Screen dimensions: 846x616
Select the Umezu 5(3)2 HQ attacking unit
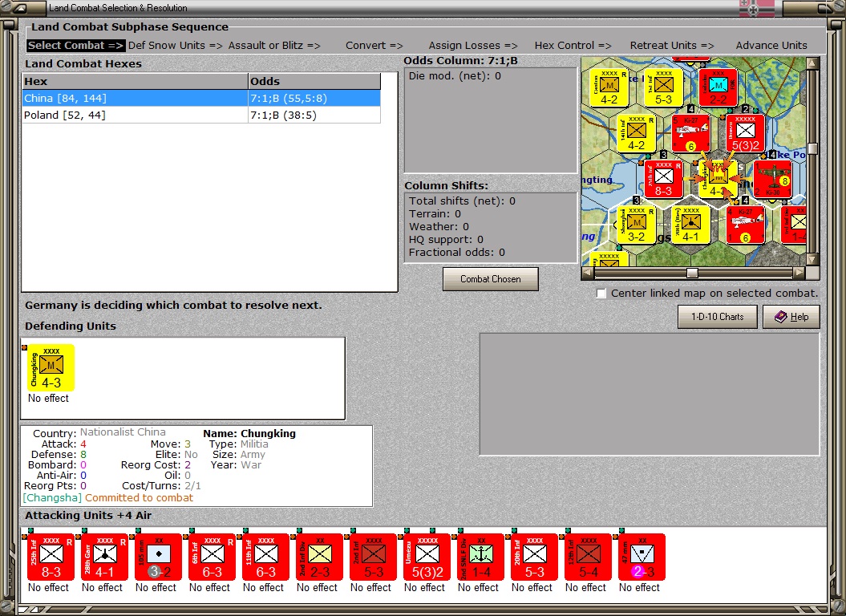pos(427,557)
